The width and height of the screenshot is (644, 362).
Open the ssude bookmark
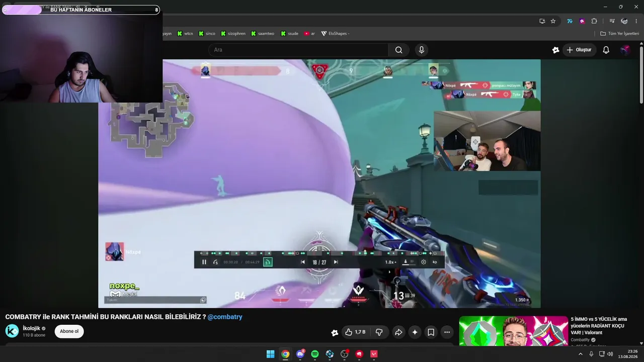pyautogui.click(x=289, y=34)
